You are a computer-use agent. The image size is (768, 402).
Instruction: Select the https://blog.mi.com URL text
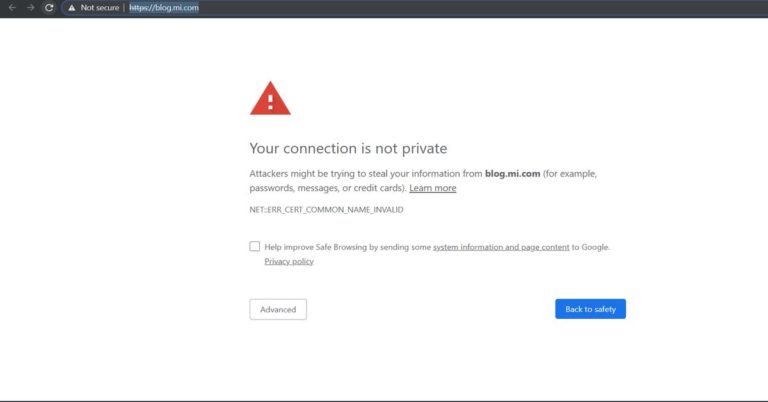(164, 8)
